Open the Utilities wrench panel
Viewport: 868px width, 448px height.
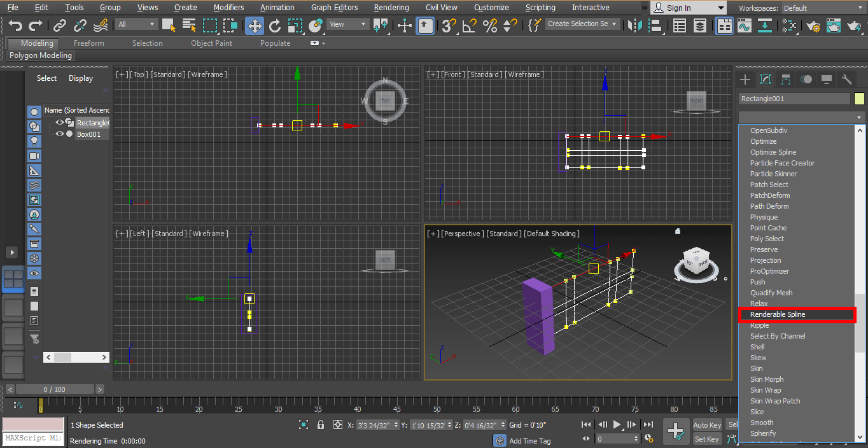click(x=846, y=79)
